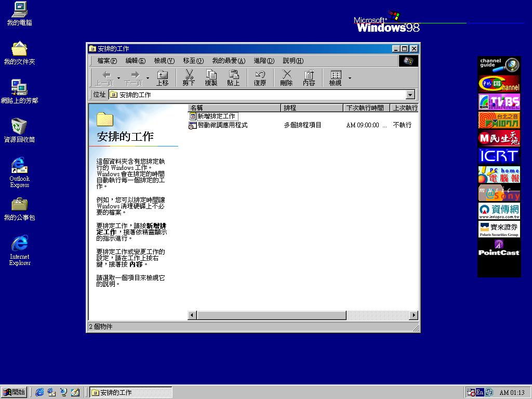Screen dimensions: 532x399
Task: Select the 新增排定工作 item
Action: tap(213, 116)
